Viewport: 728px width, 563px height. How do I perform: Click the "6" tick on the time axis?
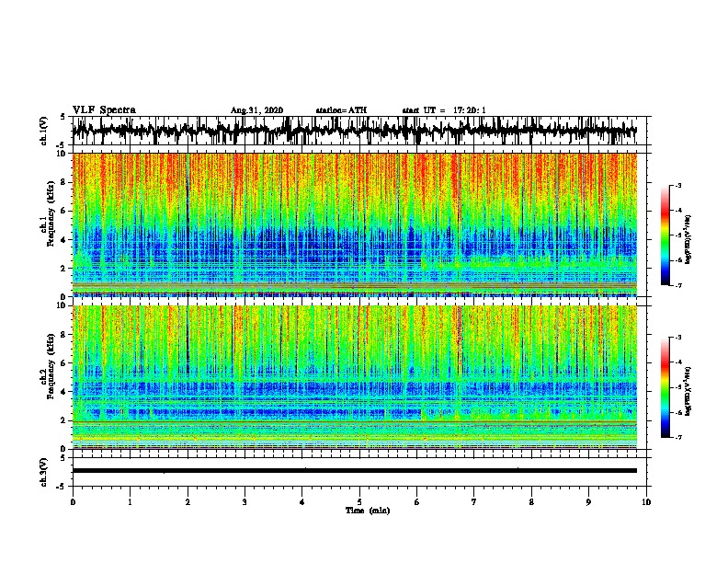click(x=416, y=502)
